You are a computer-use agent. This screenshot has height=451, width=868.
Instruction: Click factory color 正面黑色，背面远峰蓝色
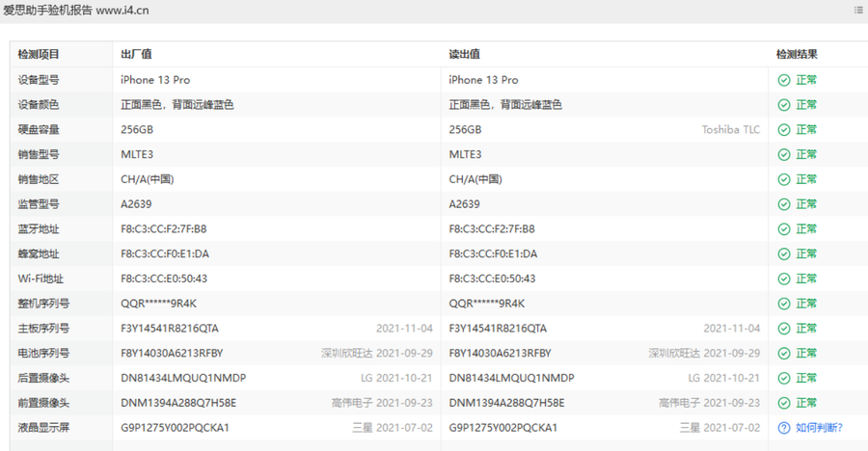[177, 105]
